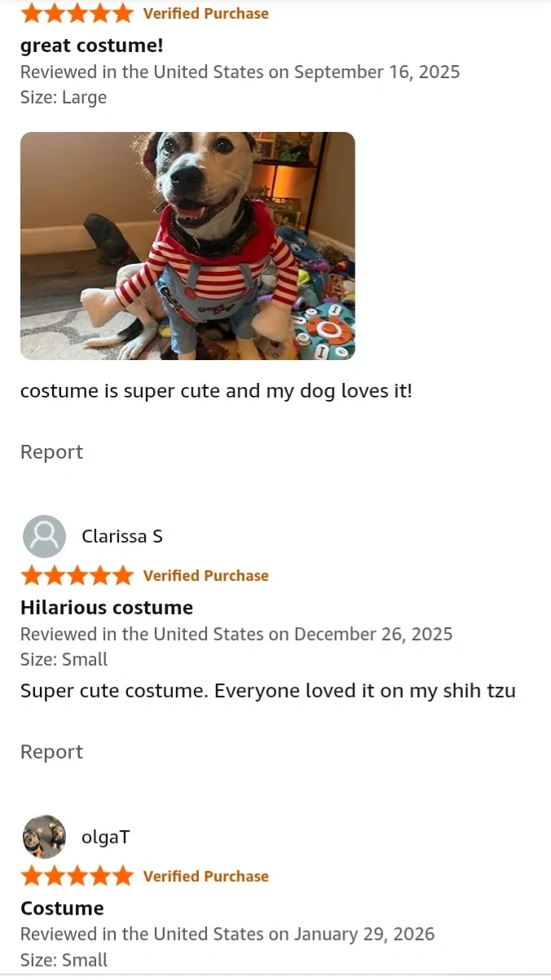Report the 'great costume!' review
551x980 pixels.
pyautogui.click(x=51, y=452)
